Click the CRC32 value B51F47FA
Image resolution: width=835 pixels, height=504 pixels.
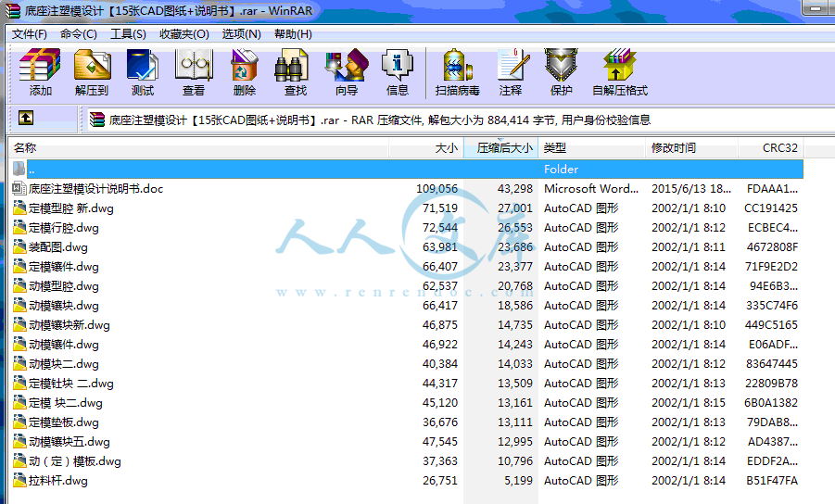(x=772, y=481)
